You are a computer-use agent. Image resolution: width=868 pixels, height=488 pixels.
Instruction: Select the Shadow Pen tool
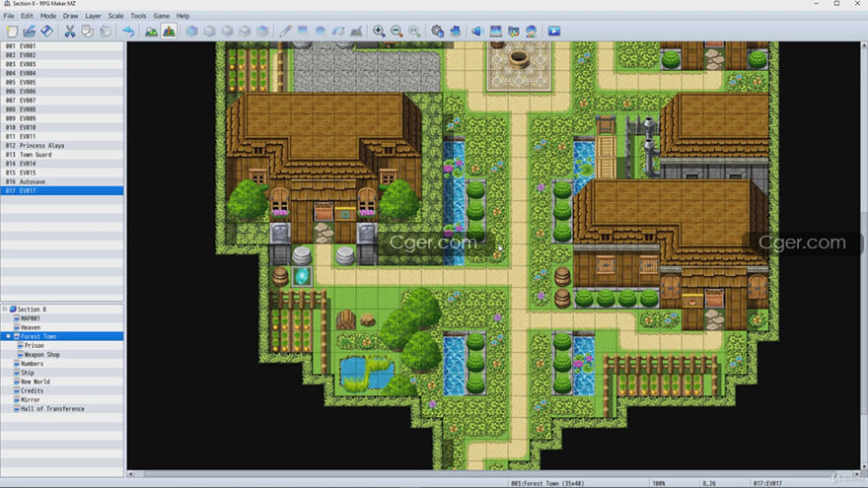(356, 31)
